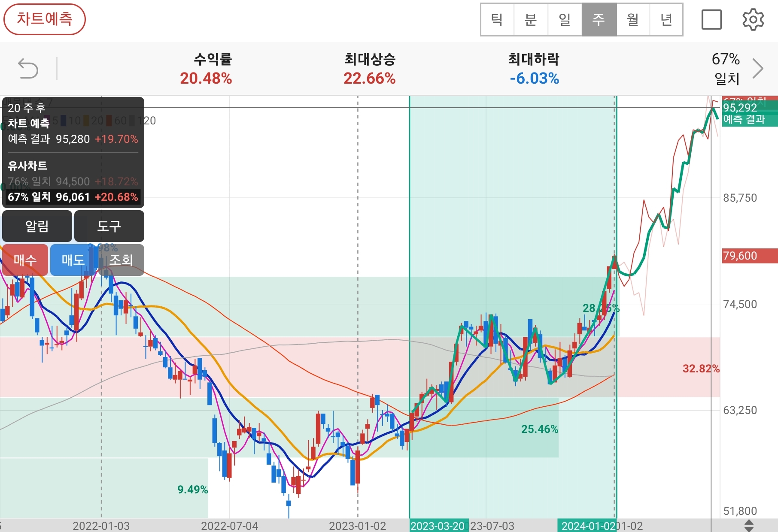
Task: Click the 9.49% zone label
Action: pos(192,490)
